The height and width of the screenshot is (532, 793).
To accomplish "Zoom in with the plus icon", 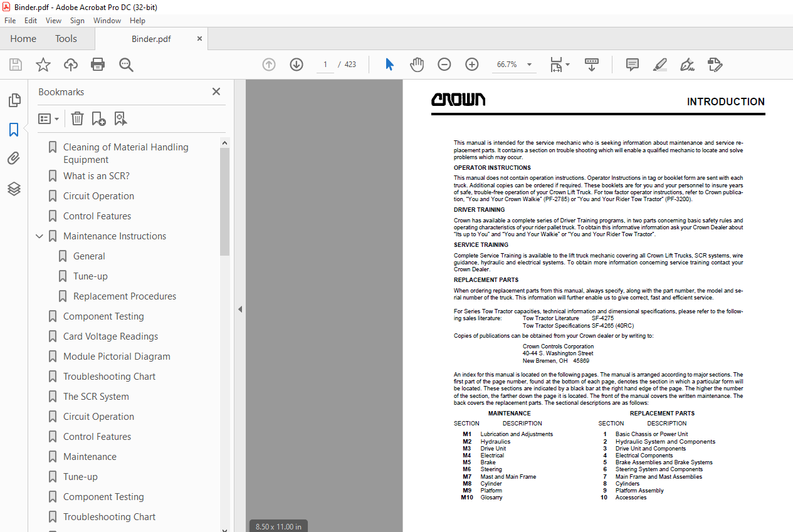I will point(472,65).
